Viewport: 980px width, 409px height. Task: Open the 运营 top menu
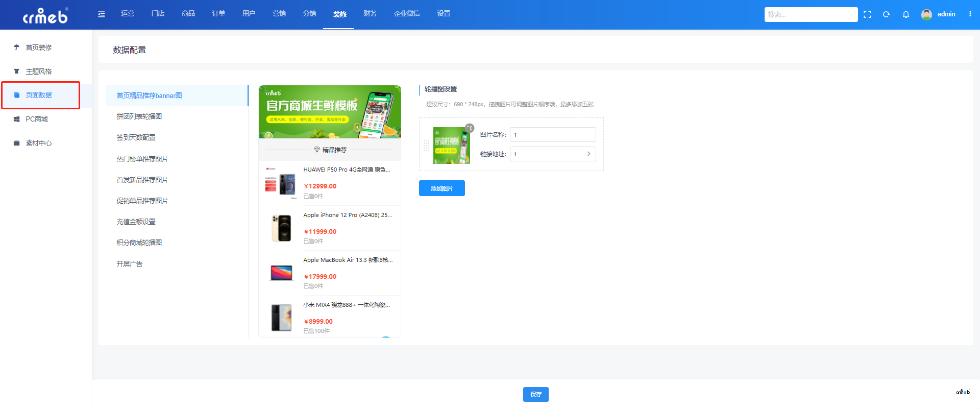pyautogui.click(x=128, y=14)
